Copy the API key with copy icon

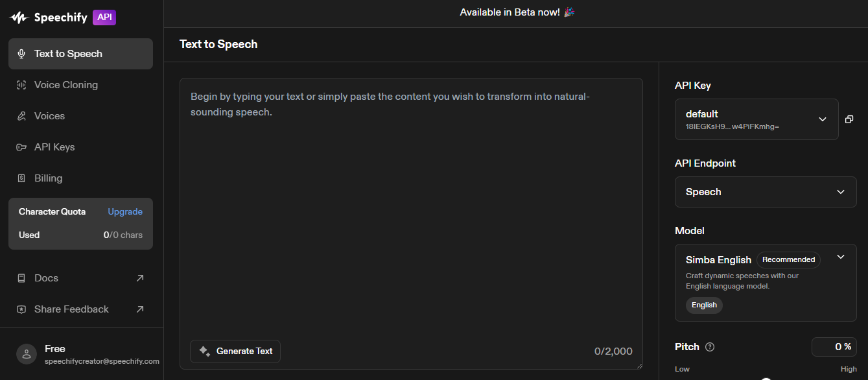click(x=849, y=119)
